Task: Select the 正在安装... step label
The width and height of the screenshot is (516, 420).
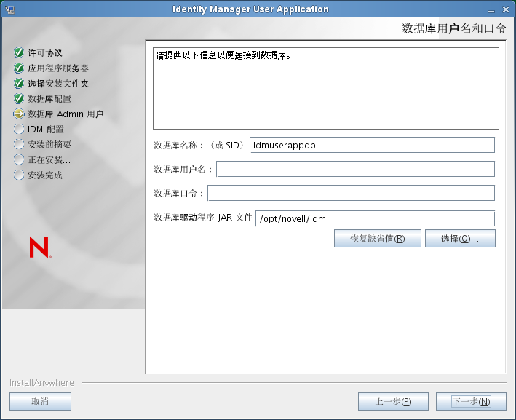Action: click(49, 159)
